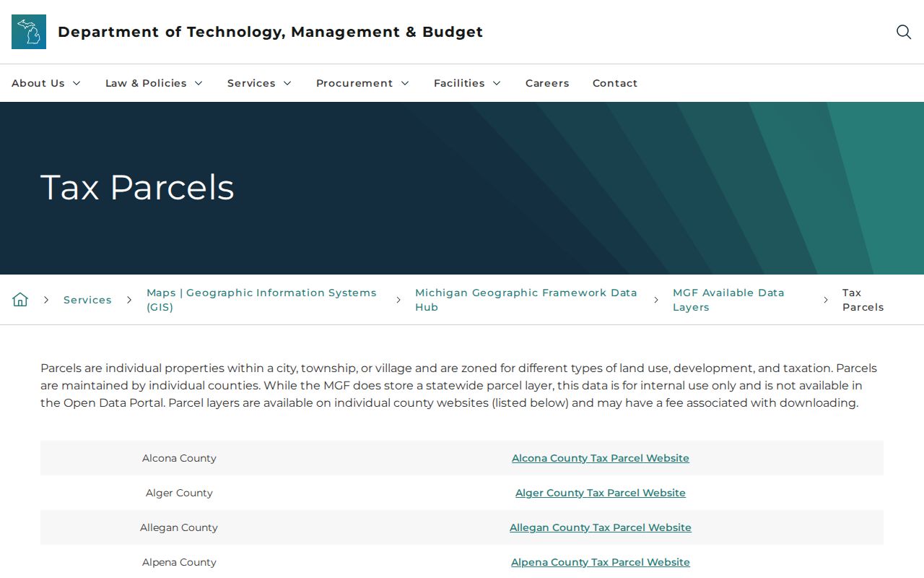This screenshot has width=924, height=578.
Task: Open Allegan County Tax Parcel Website
Action: point(601,527)
